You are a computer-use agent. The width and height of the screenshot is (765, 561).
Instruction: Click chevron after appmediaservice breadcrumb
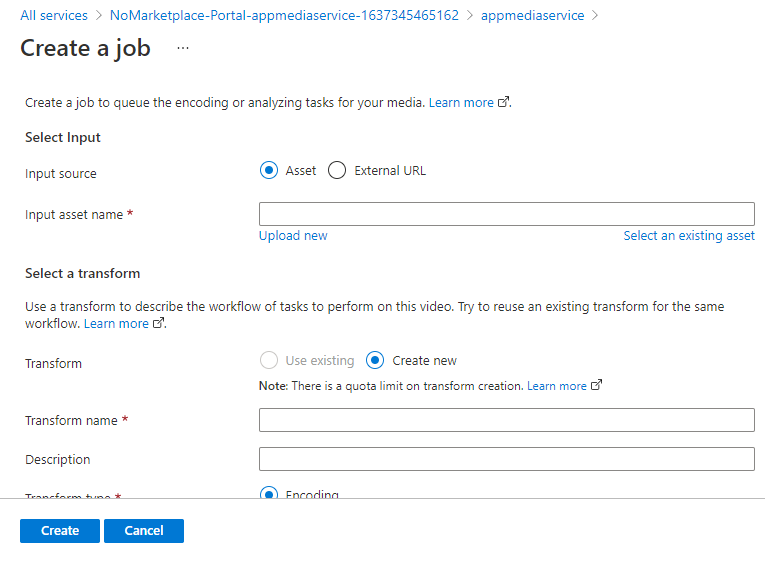[596, 16]
